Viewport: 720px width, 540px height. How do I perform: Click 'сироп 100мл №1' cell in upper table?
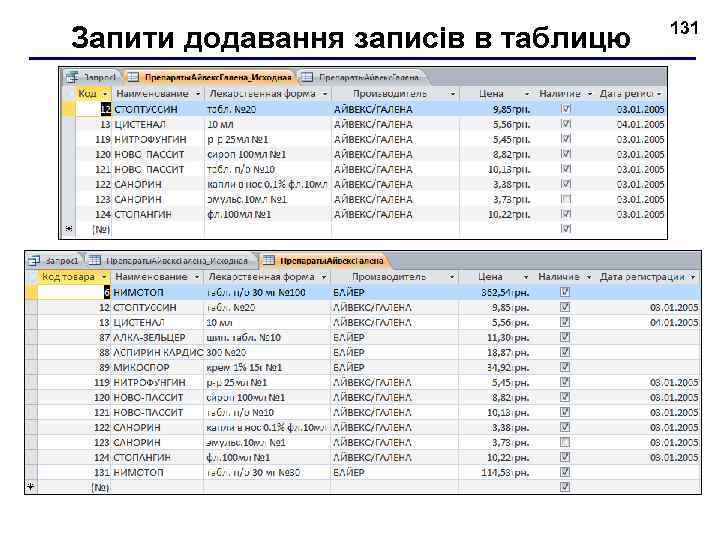(268, 154)
